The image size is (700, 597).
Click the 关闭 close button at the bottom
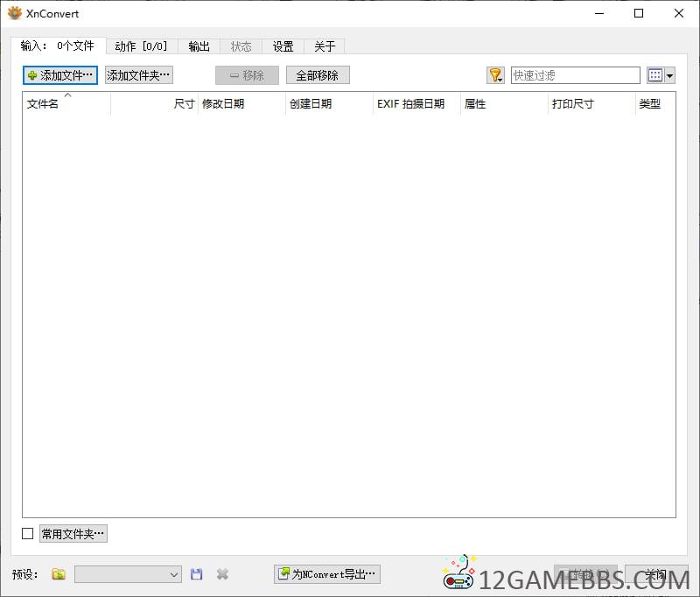click(x=657, y=574)
